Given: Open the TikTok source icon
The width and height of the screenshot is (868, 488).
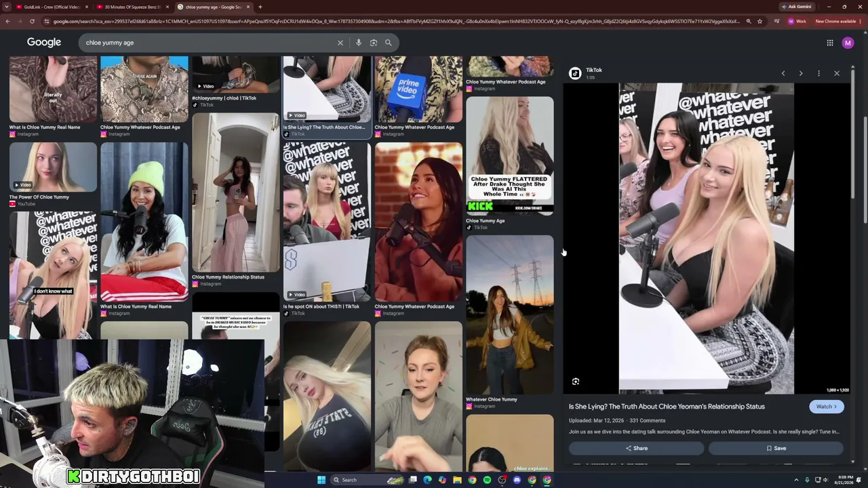Looking at the screenshot, I should (575, 73).
